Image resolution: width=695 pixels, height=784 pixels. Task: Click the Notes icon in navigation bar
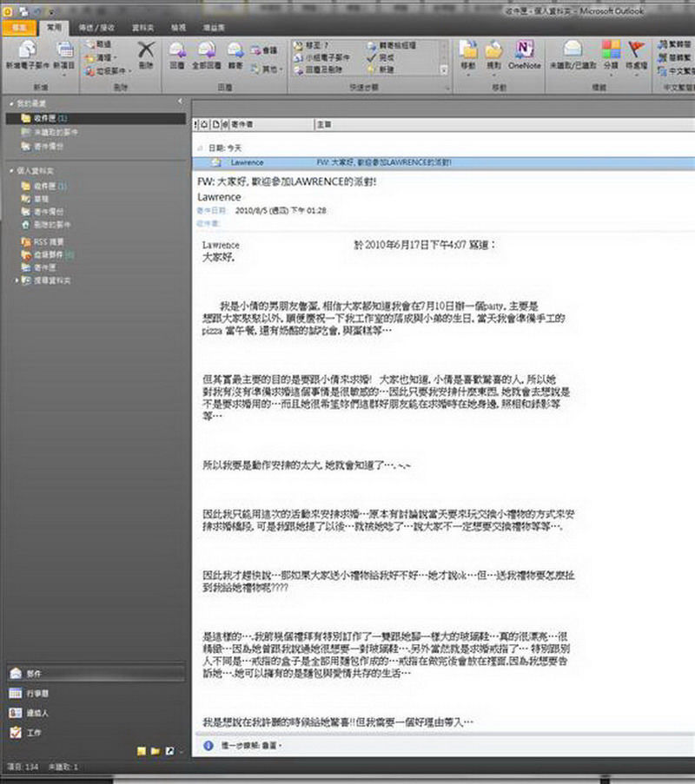tap(142, 751)
